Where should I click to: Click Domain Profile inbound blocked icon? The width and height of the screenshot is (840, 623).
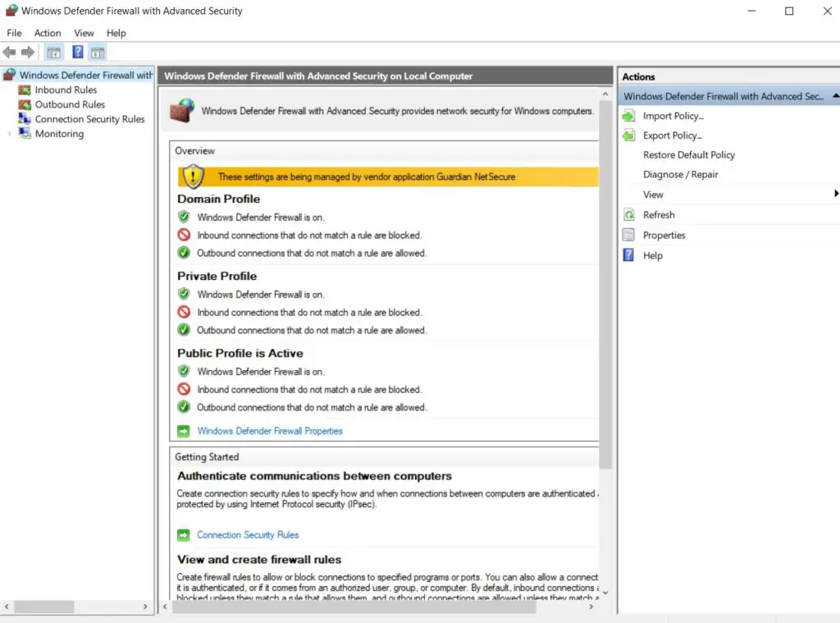184,235
